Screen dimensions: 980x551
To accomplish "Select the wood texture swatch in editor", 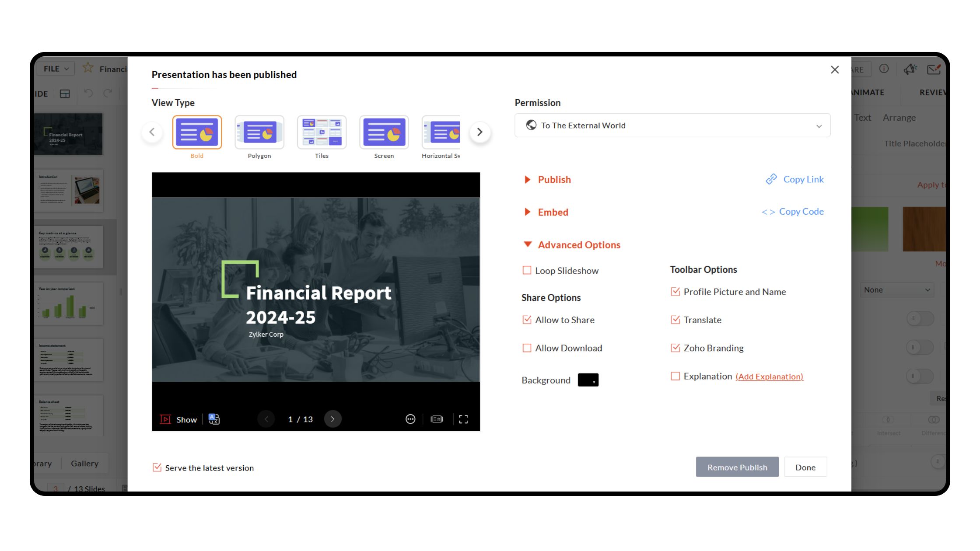I will click(924, 229).
